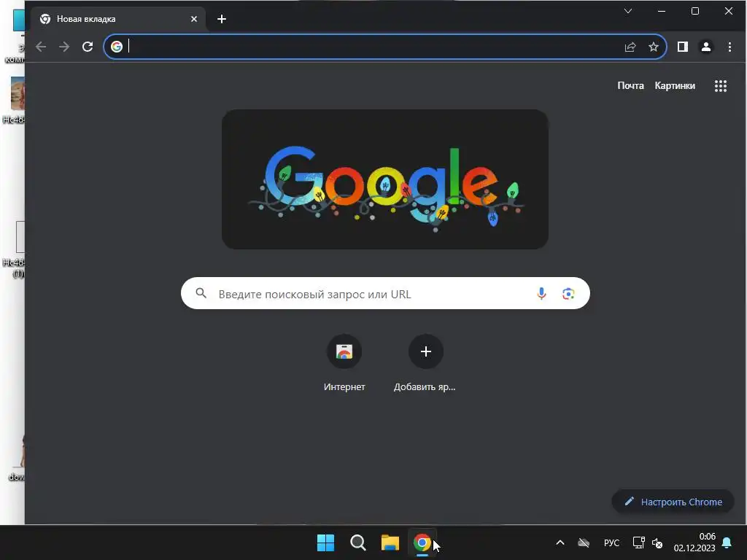Open Chrome's three-dot menu
This screenshot has height=560, width=747.
click(x=729, y=47)
